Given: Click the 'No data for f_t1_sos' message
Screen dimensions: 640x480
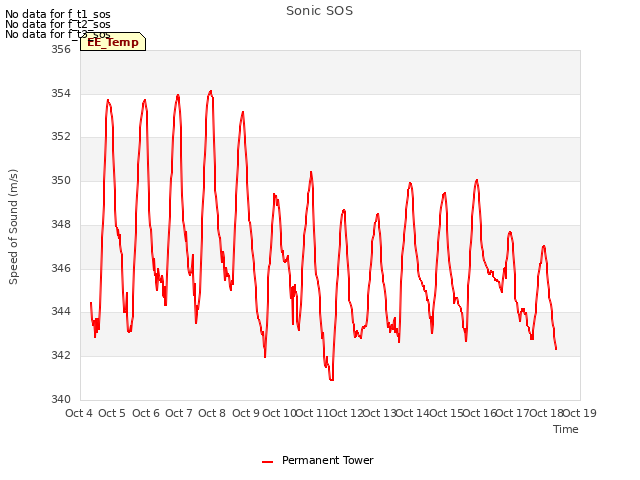Looking at the screenshot, I should (x=58, y=14).
